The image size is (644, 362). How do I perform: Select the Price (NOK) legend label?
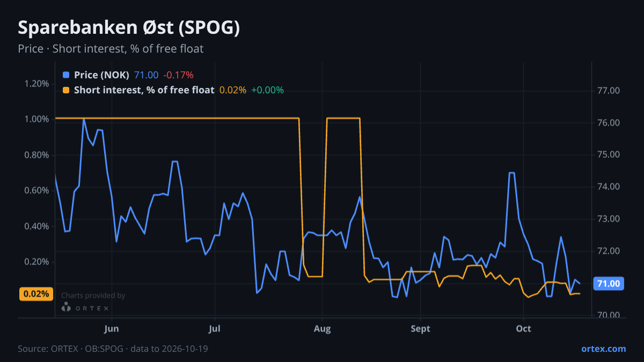(x=101, y=75)
